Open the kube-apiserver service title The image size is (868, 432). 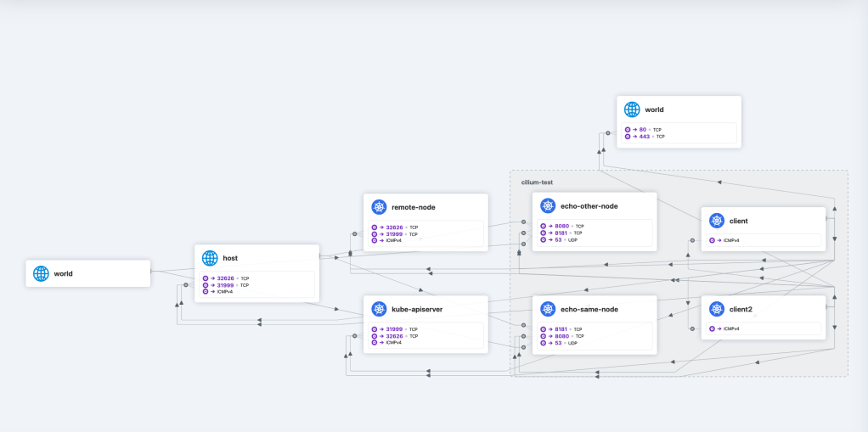coord(417,309)
